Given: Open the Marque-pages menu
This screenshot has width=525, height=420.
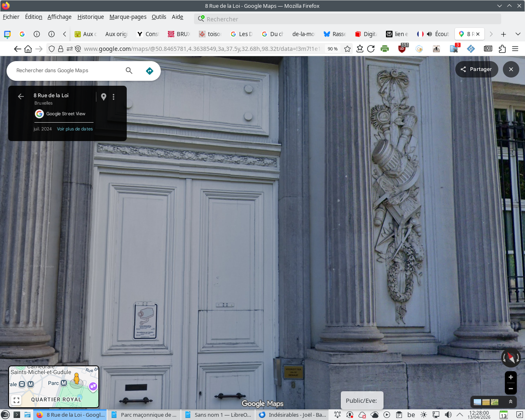Looking at the screenshot, I should coord(128,17).
